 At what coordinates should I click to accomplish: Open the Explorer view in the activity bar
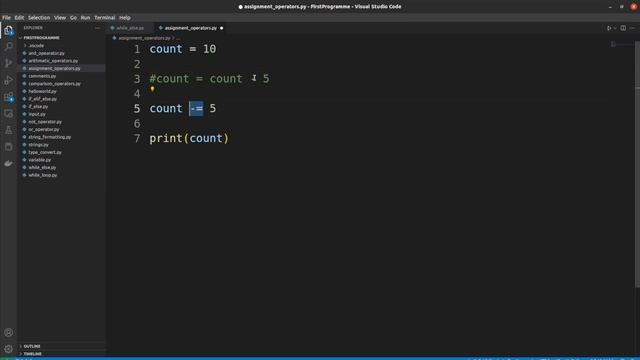pos(8,30)
